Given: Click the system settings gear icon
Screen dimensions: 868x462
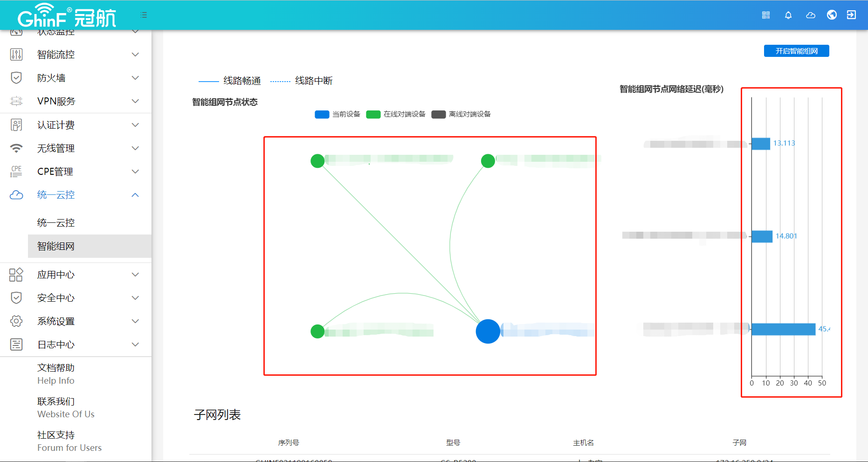Looking at the screenshot, I should point(16,321).
